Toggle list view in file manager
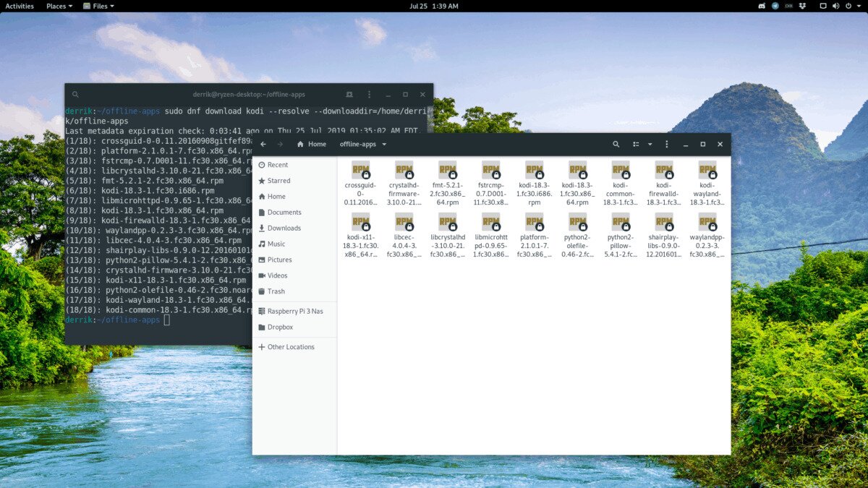 tap(636, 145)
